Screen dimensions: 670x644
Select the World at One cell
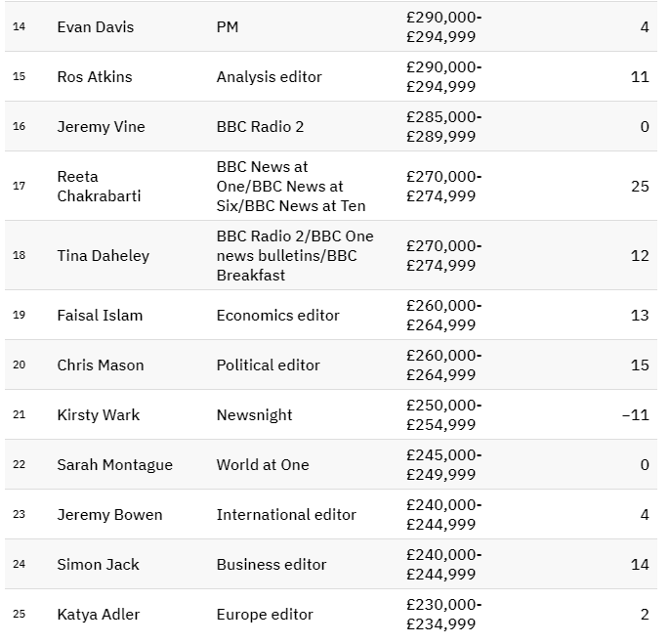pyautogui.click(x=263, y=464)
